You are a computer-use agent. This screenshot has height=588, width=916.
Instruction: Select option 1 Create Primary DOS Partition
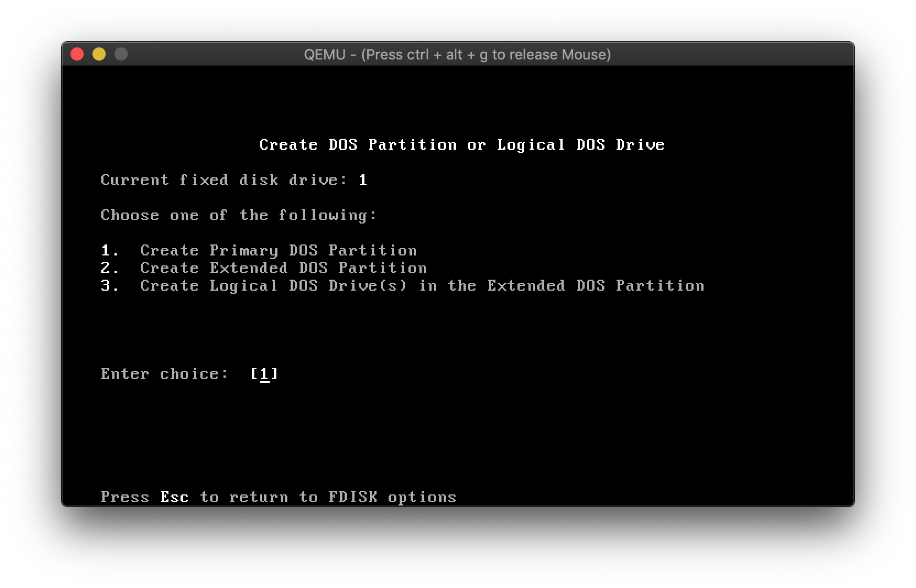(259, 251)
